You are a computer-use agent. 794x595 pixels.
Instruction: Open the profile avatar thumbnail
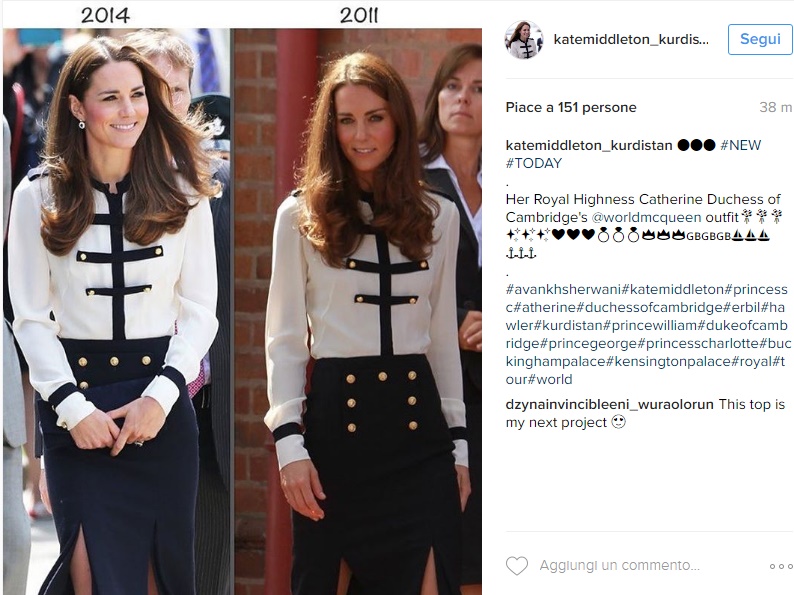[524, 39]
